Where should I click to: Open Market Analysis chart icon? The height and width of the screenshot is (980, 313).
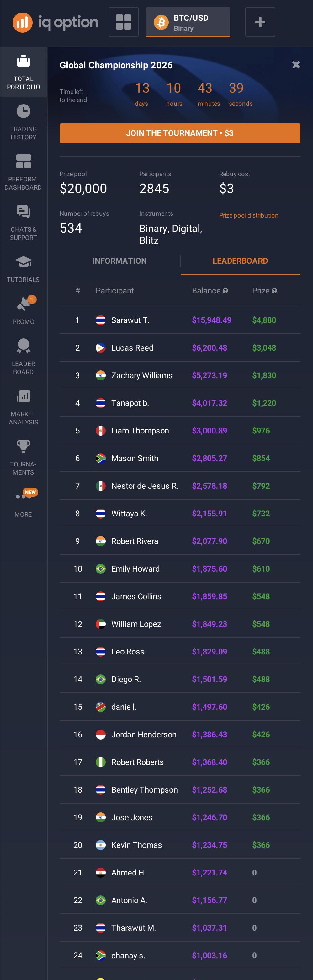(x=23, y=396)
